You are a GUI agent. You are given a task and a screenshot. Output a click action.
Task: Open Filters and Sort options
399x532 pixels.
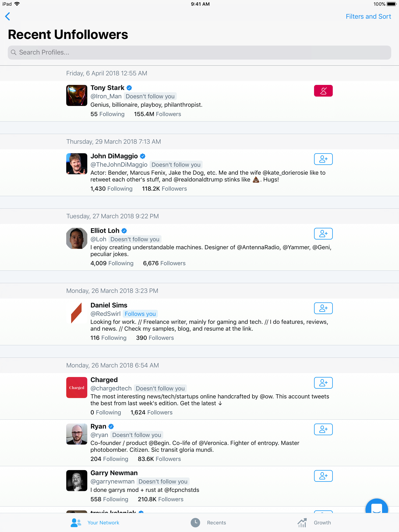[368, 17]
